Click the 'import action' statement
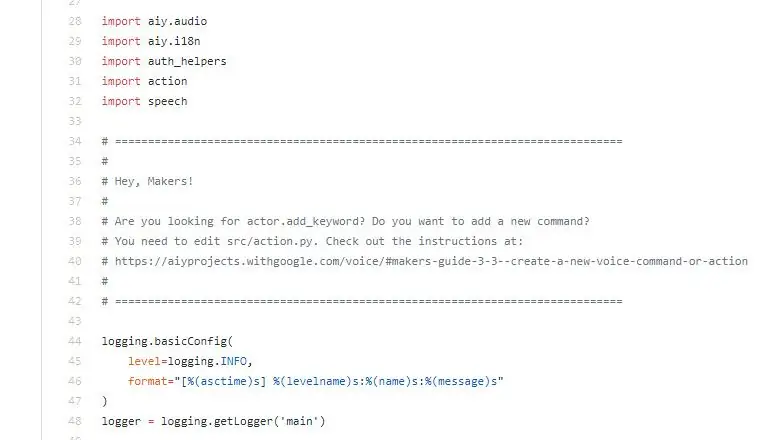 [144, 81]
